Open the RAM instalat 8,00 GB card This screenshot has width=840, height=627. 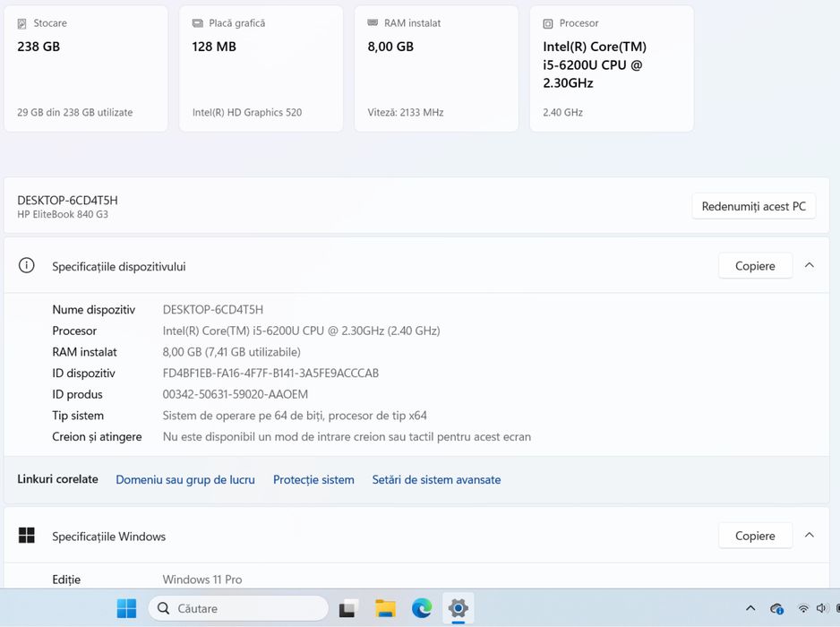(436, 68)
